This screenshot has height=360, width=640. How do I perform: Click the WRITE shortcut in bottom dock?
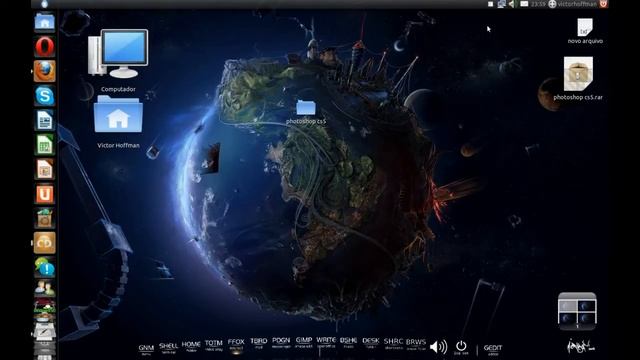point(326,342)
